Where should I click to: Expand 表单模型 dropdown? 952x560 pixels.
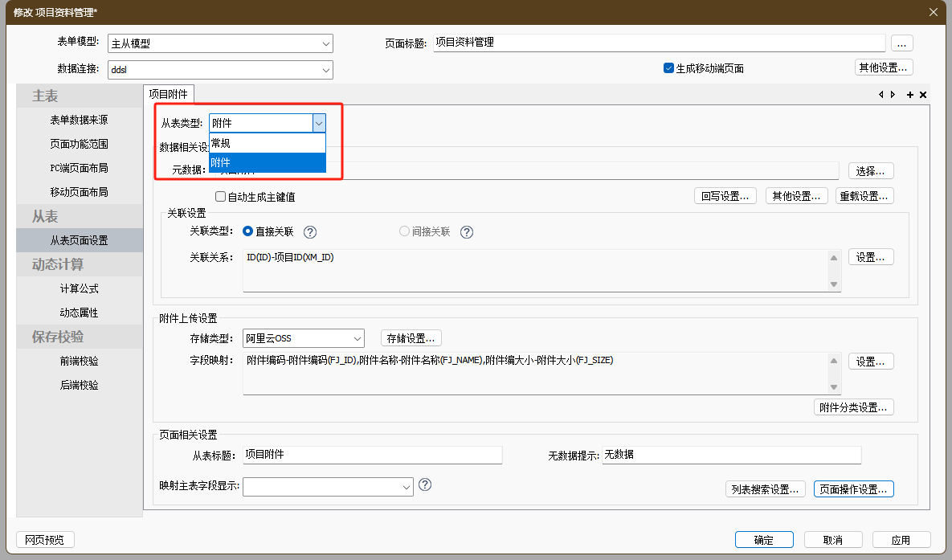[220, 43]
